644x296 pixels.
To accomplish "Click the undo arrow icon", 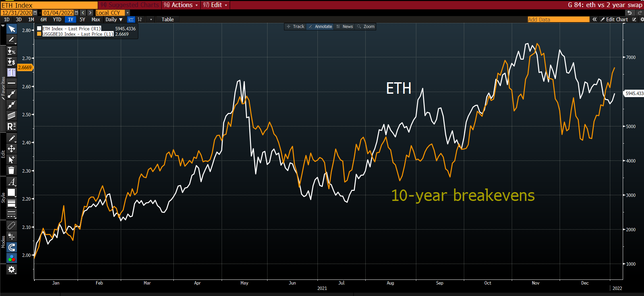I will pyautogui.click(x=629, y=12).
